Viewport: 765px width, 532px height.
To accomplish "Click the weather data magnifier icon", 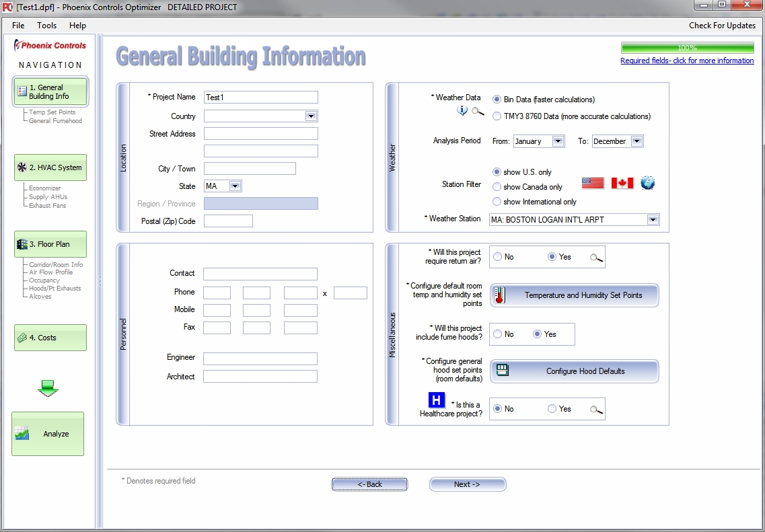I will pos(478,112).
